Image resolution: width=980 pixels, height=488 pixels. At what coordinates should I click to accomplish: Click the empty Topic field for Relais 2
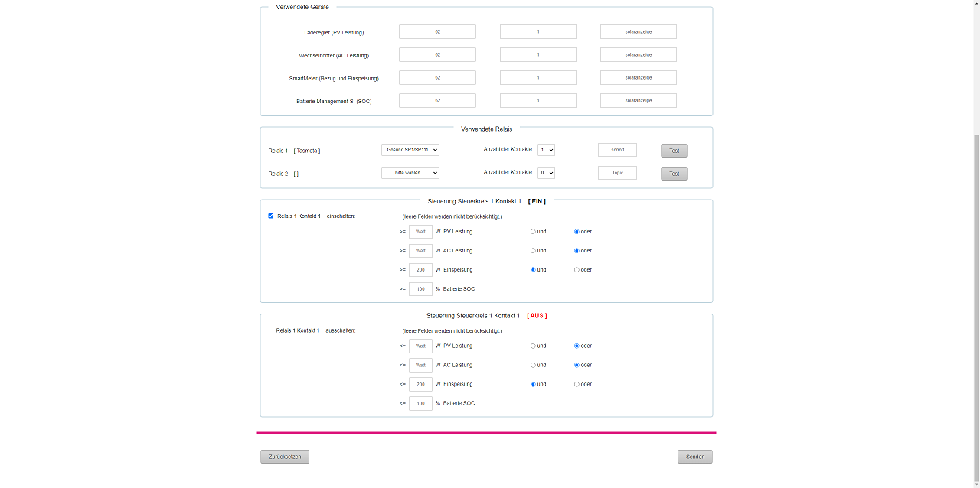click(617, 173)
